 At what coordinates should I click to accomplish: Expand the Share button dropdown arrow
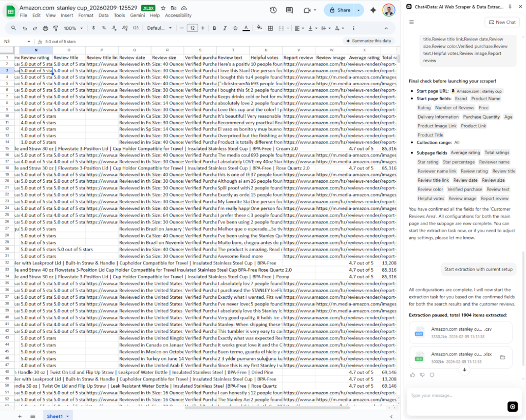pyautogui.click(x=358, y=10)
